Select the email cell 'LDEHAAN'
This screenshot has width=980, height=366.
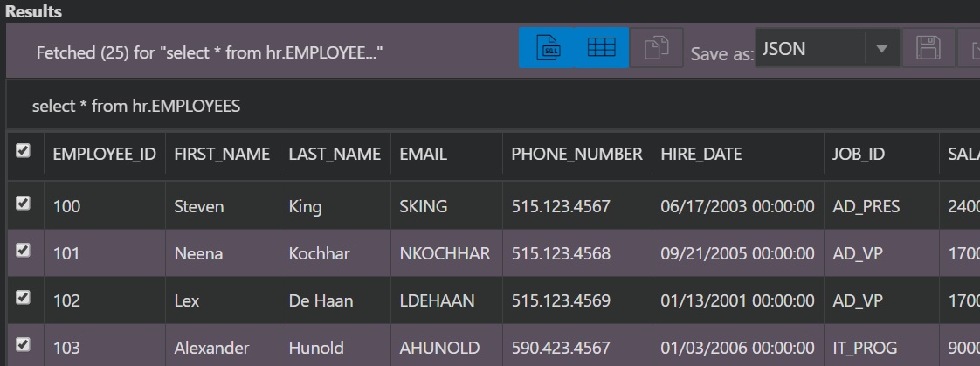446,301
